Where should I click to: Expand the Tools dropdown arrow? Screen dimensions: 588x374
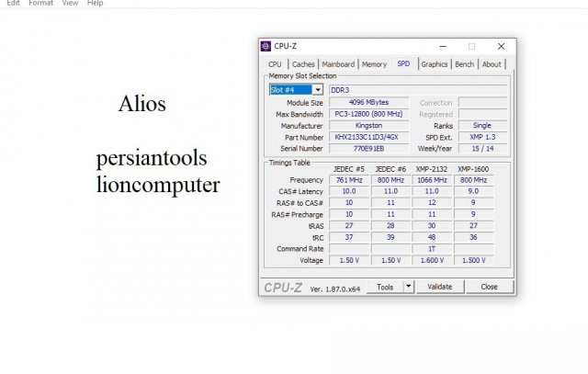408,287
